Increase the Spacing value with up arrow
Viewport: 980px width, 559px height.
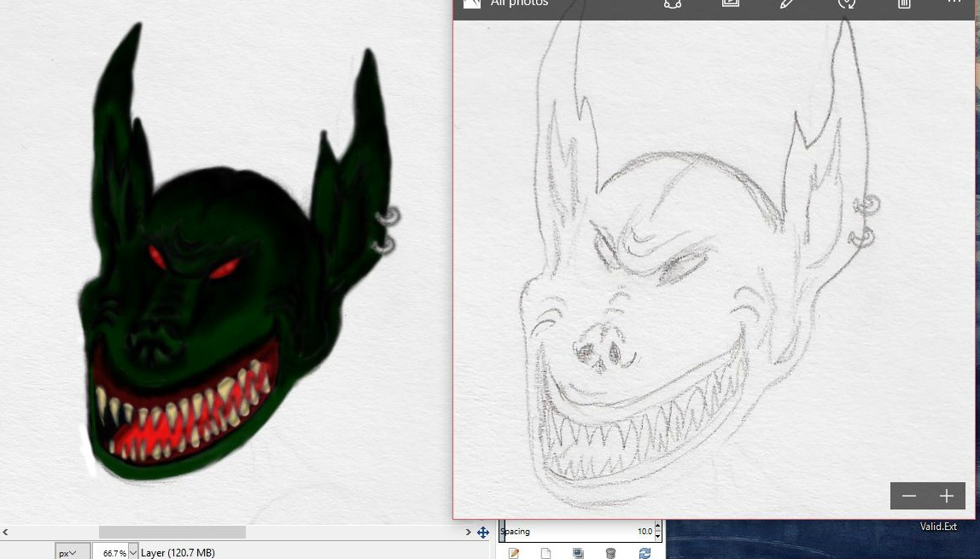pyautogui.click(x=657, y=527)
